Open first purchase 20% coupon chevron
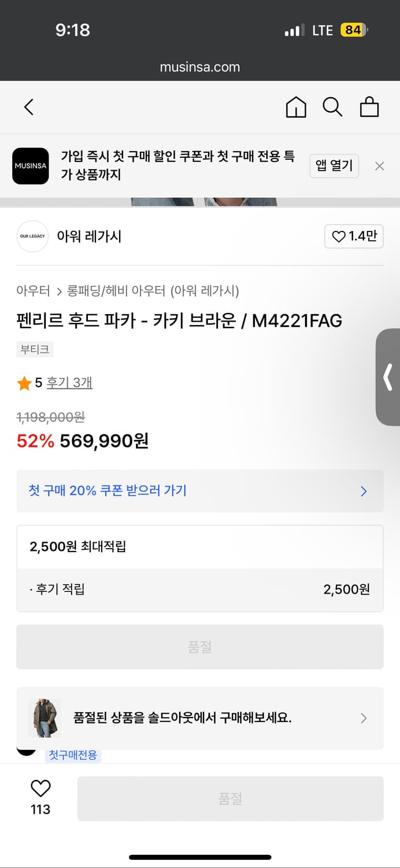Viewport: 400px width, 868px height. tap(364, 491)
